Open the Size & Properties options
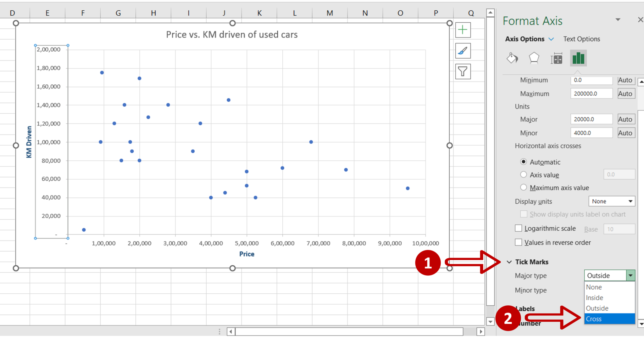This screenshot has width=644, height=339. pyautogui.click(x=556, y=58)
